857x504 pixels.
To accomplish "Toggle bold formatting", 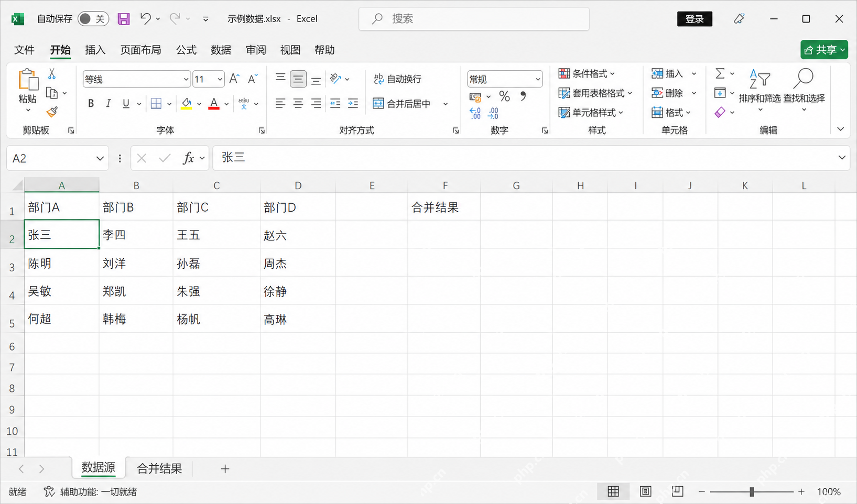I will coord(91,104).
